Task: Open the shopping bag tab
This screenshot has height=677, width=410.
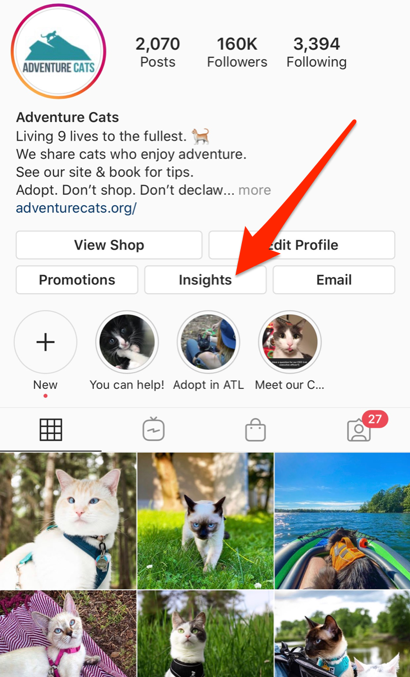Action: click(x=255, y=430)
